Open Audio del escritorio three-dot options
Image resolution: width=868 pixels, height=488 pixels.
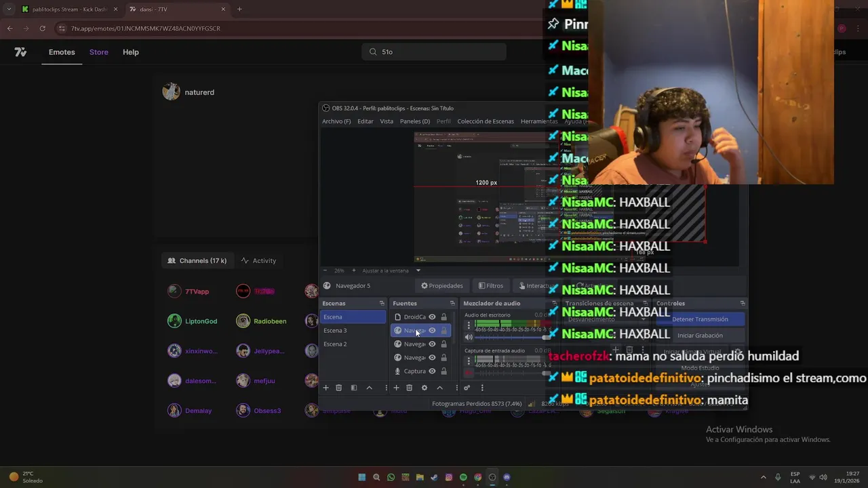tap(468, 325)
